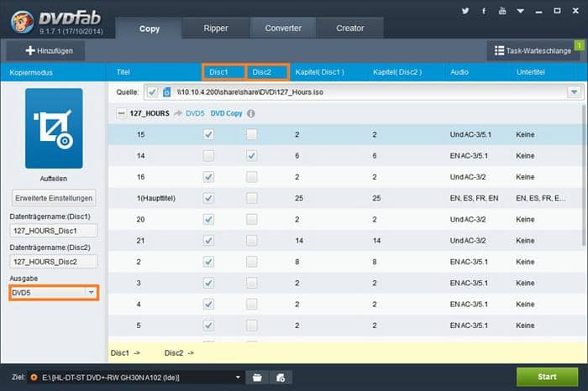
Task: Click the Kapitel( Disc2 ) column header
Action: pos(397,72)
